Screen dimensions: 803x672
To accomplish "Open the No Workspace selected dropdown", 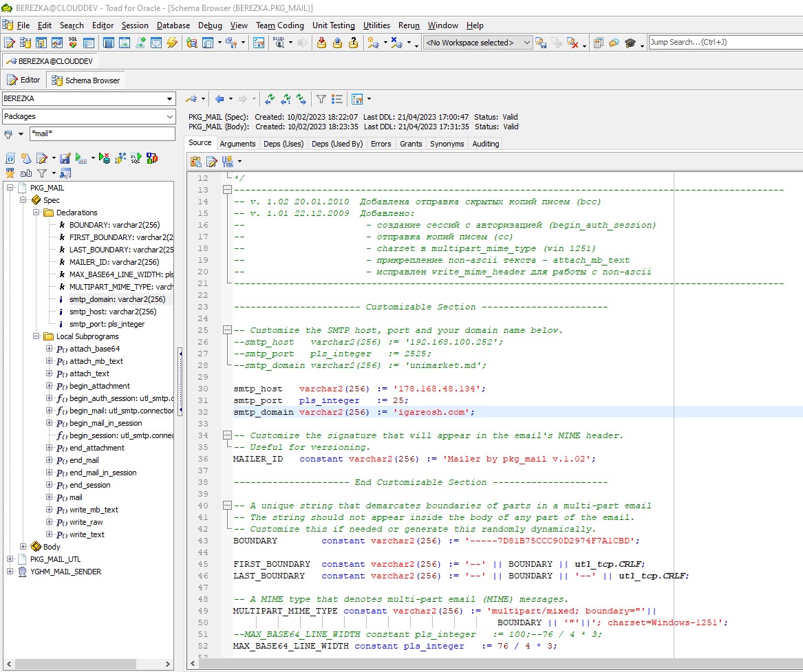I will click(527, 43).
